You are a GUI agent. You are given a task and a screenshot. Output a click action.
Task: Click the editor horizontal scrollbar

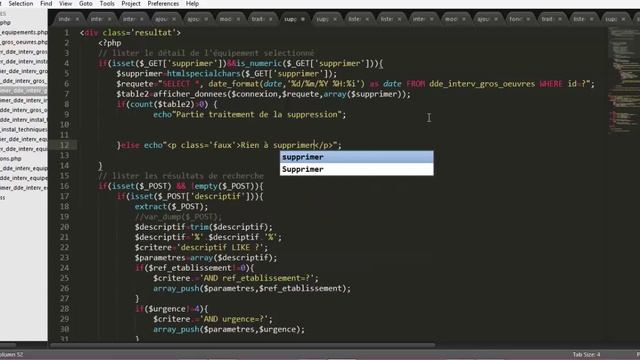coord(243,345)
